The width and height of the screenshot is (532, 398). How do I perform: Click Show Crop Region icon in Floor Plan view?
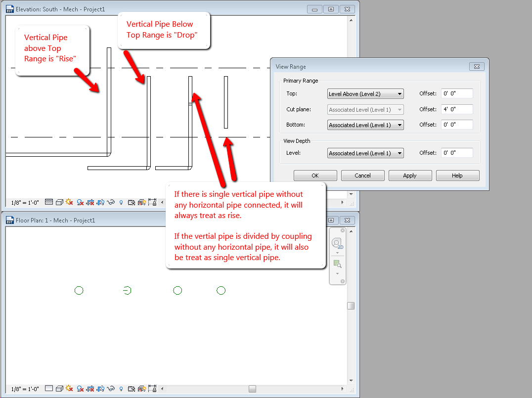click(x=100, y=389)
